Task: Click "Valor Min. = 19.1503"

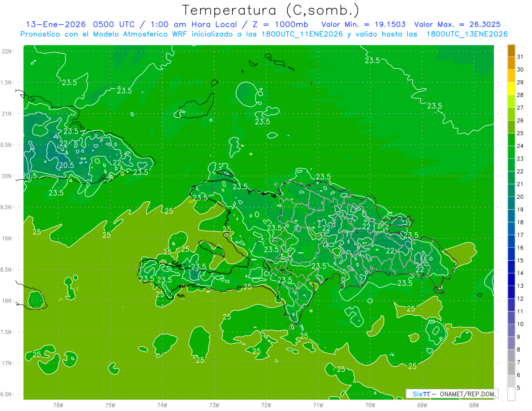Action: click(x=363, y=24)
